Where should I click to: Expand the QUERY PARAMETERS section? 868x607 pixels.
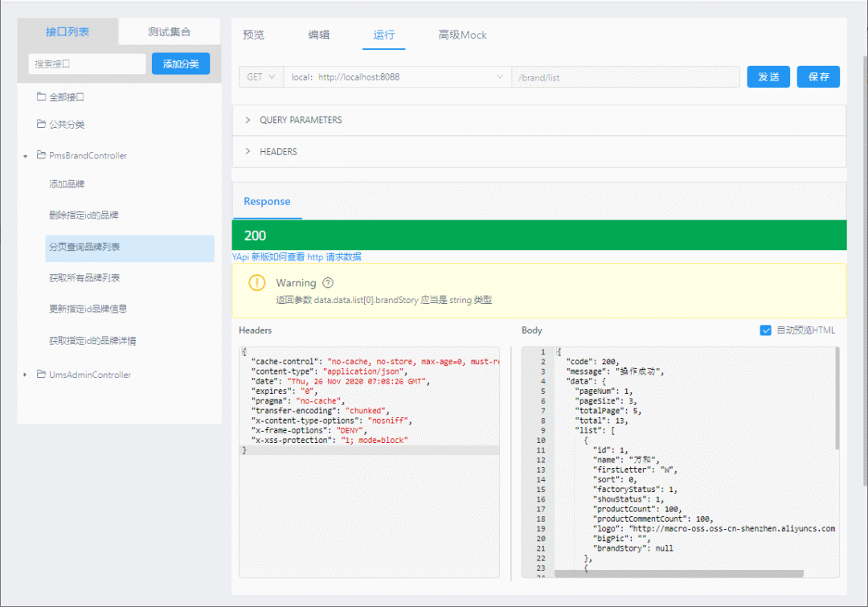[248, 120]
